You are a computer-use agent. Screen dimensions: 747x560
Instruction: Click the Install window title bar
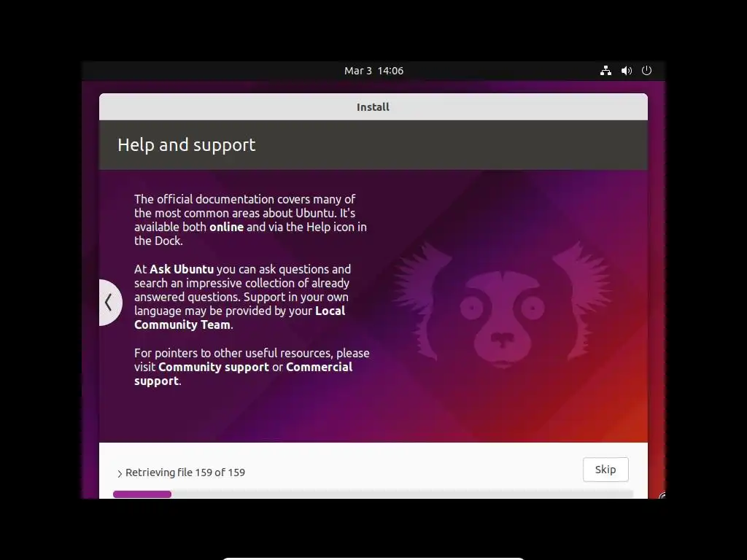coord(373,107)
